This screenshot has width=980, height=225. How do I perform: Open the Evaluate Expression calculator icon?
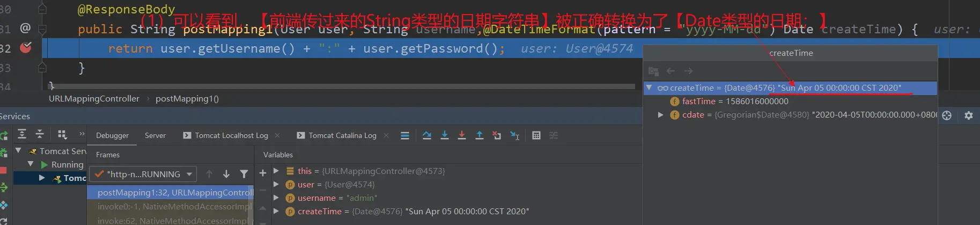coord(536,135)
